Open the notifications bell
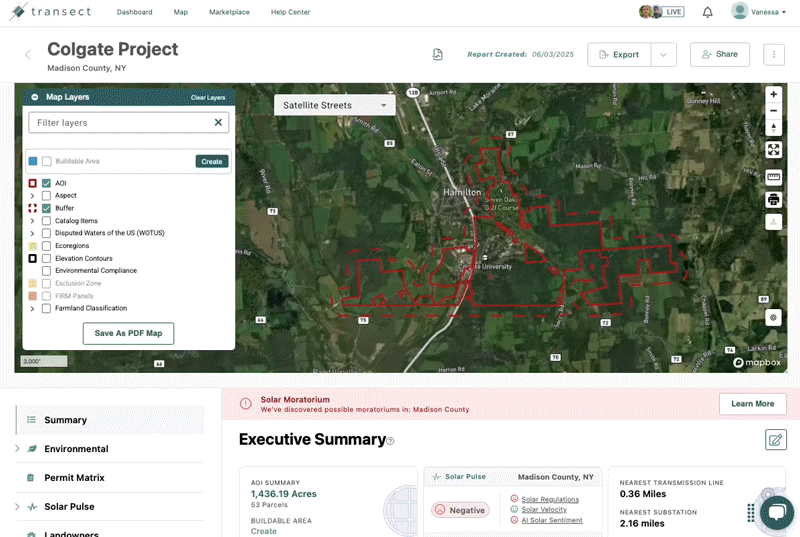The width and height of the screenshot is (800, 537). 707,12
